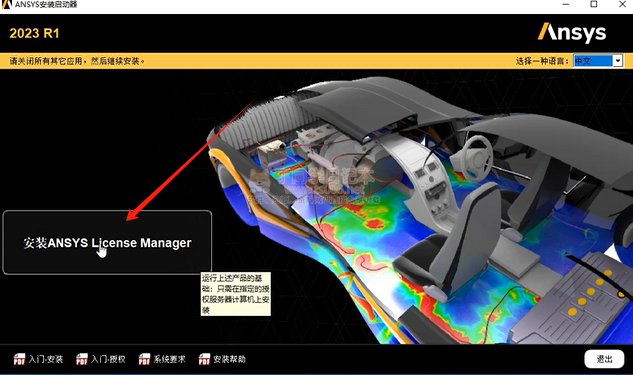This screenshot has height=375, width=633.
Task: Click the PDF icon beside 安装帮助
Action: [x=204, y=359]
